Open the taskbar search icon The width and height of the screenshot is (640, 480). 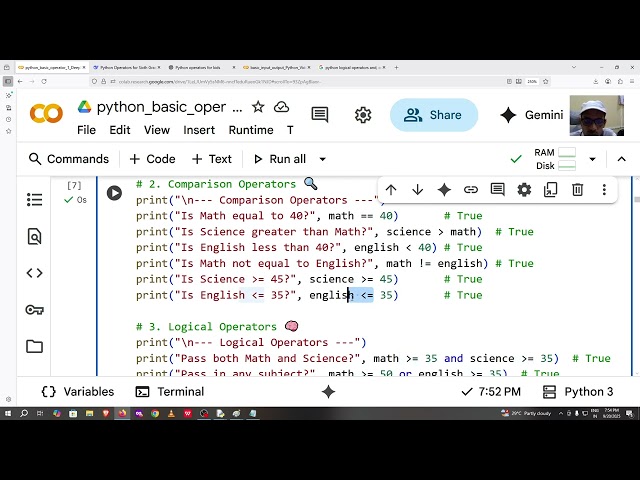[24, 413]
